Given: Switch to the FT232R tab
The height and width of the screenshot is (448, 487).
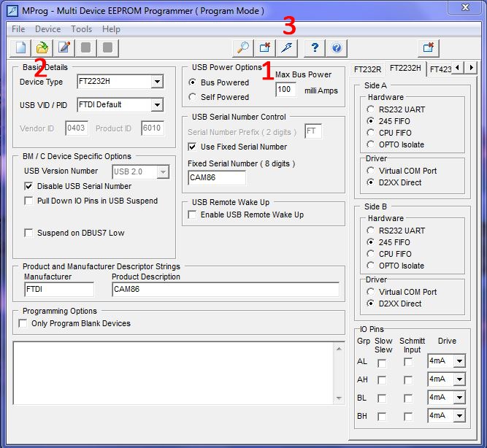Looking at the screenshot, I should [367, 69].
